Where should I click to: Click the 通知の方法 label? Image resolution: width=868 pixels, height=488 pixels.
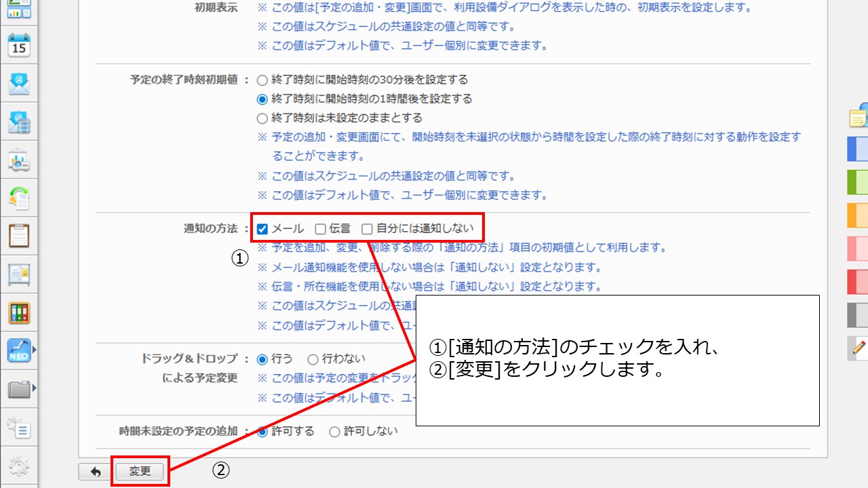coord(212,229)
